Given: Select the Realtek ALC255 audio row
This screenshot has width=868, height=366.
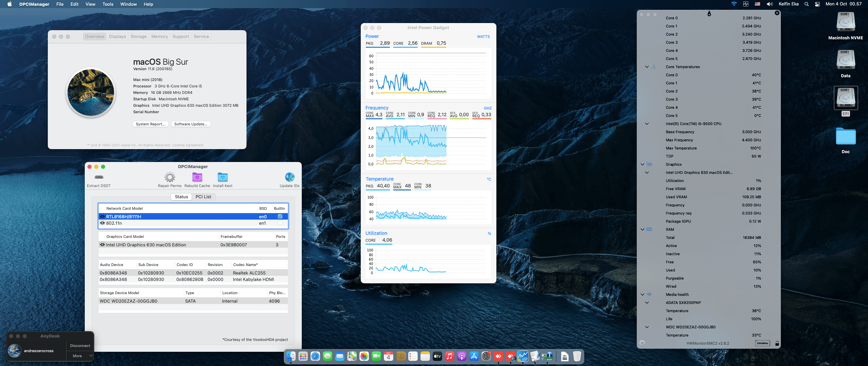Looking at the screenshot, I should click(193, 273).
